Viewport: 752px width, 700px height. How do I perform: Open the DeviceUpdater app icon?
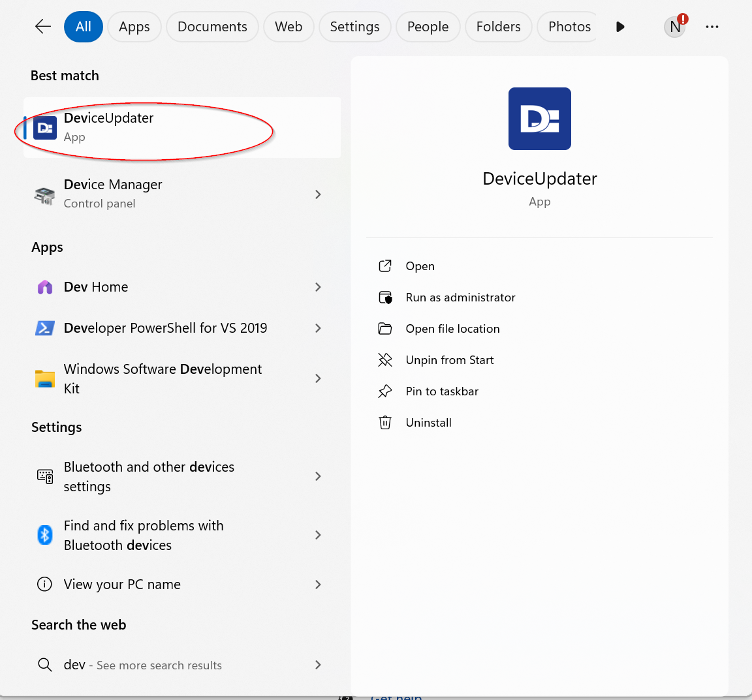44,128
